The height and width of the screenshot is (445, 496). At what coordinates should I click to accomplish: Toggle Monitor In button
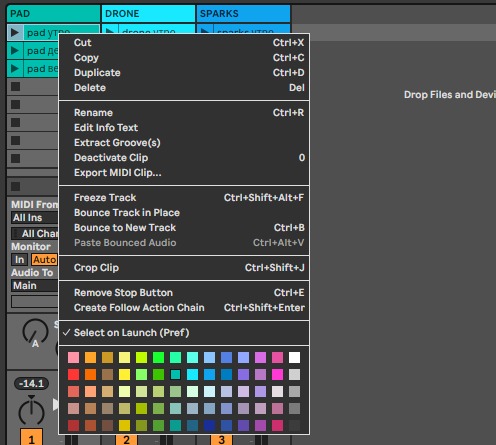click(19, 259)
